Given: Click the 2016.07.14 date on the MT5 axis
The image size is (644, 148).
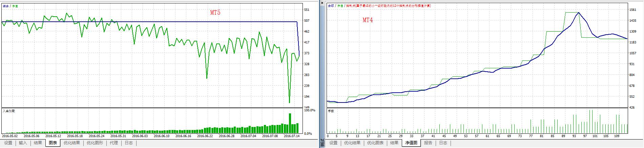Looking at the screenshot, I should click(x=292, y=136).
